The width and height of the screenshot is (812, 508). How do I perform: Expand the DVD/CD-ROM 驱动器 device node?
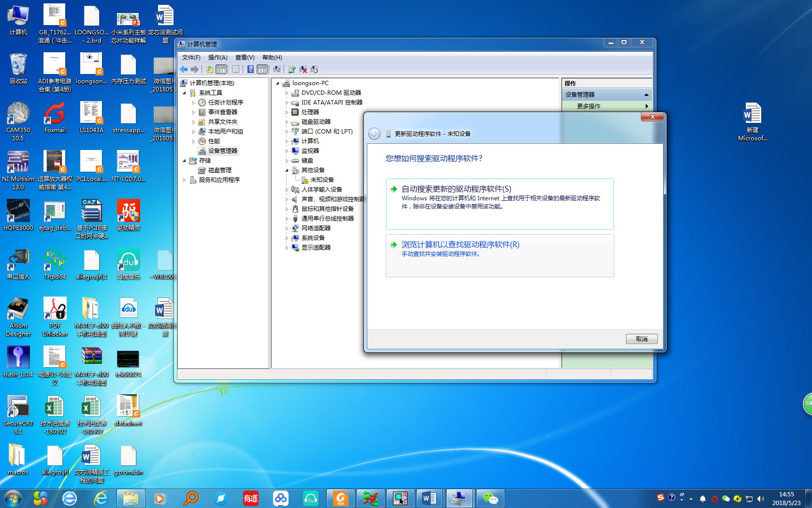coord(287,93)
